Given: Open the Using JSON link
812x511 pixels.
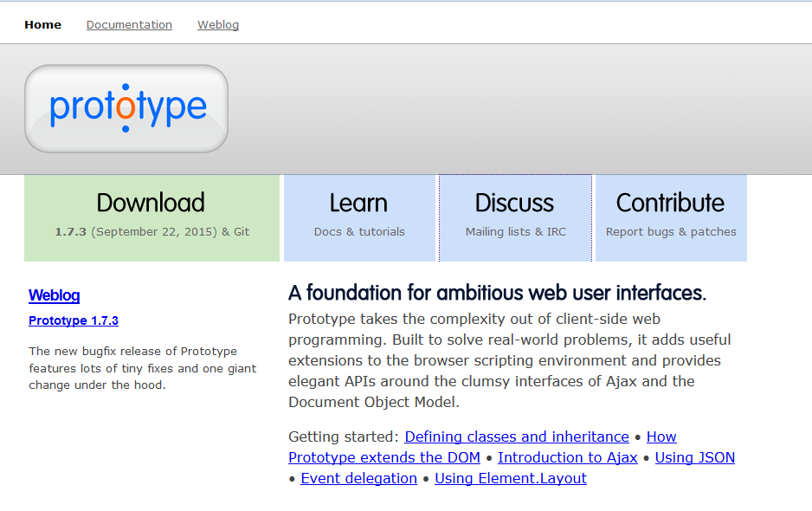Looking at the screenshot, I should click(695, 457).
